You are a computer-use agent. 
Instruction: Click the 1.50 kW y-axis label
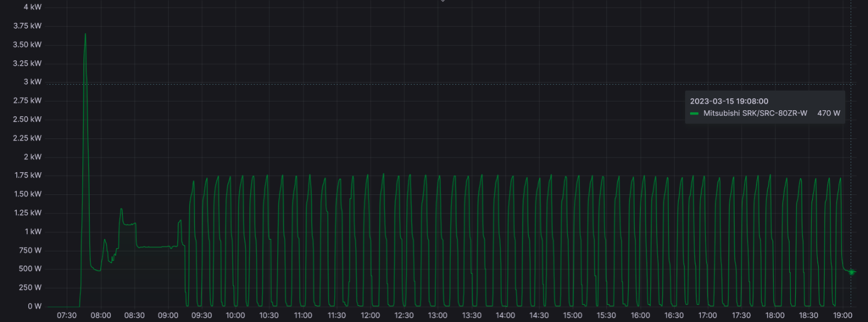tap(28, 194)
